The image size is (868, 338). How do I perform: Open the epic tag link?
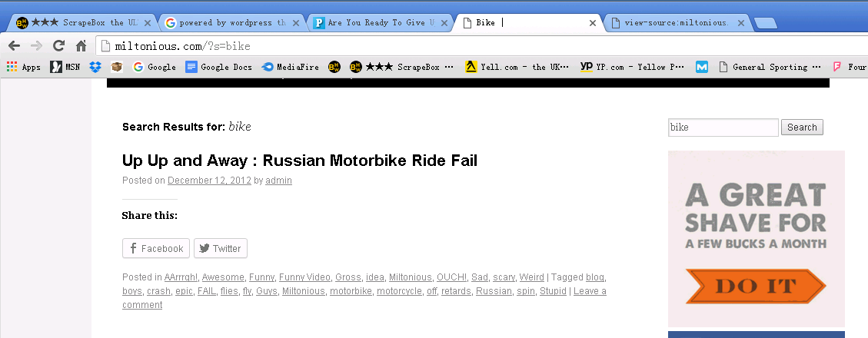pyautogui.click(x=185, y=291)
